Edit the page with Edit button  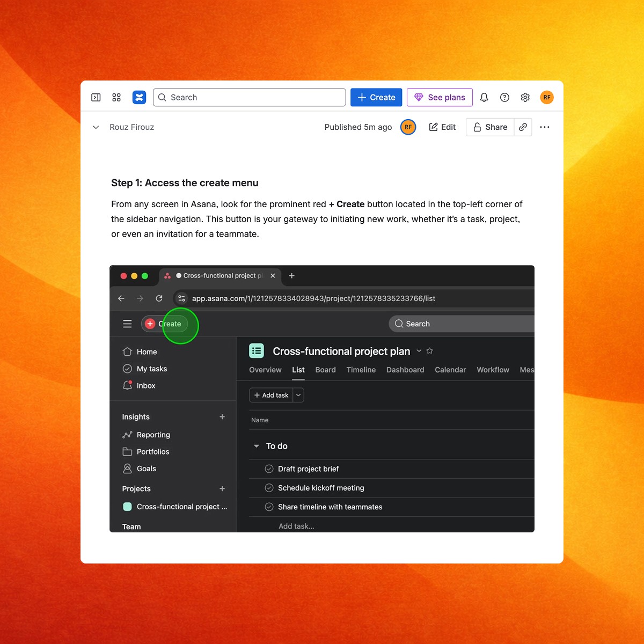tap(442, 127)
